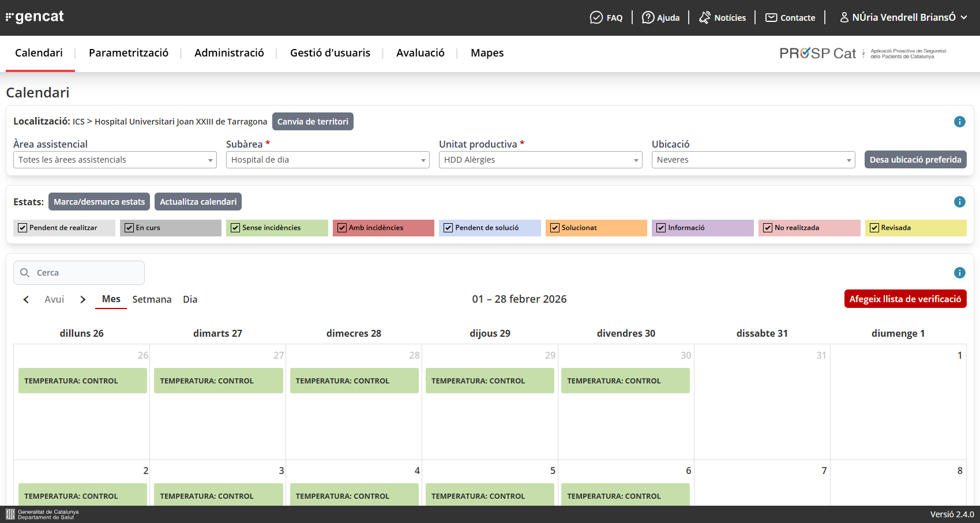Viewport: 980px width, 523px height.
Task: Open Gestió d'usuaris menu
Action: click(331, 53)
